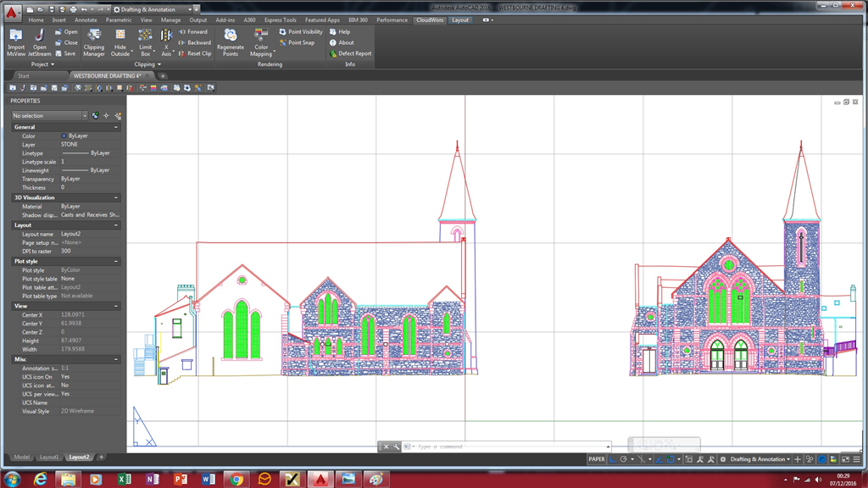Open the Clipping Manager
The width and height of the screenshot is (868, 488).
94,36
